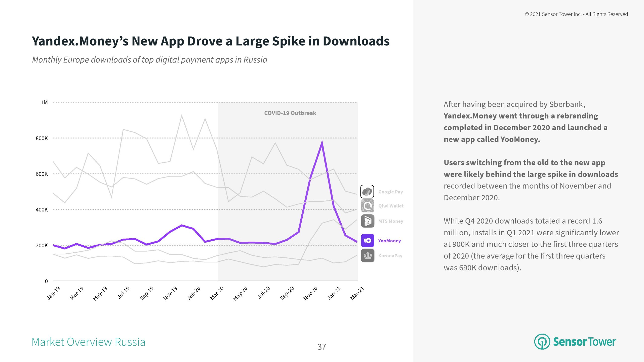Select the YooMoney legend label
Viewport: 644px width, 362px height.
389,241
